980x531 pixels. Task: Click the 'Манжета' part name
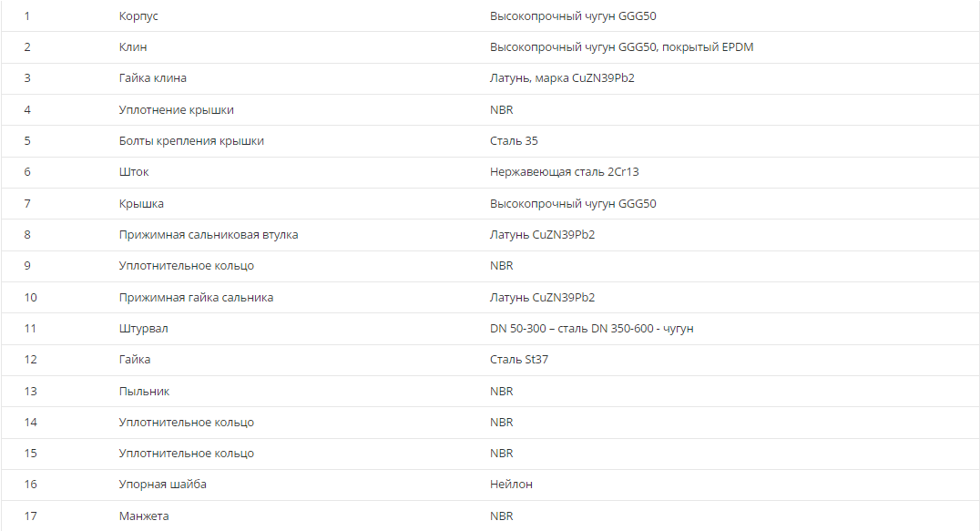coord(144,516)
